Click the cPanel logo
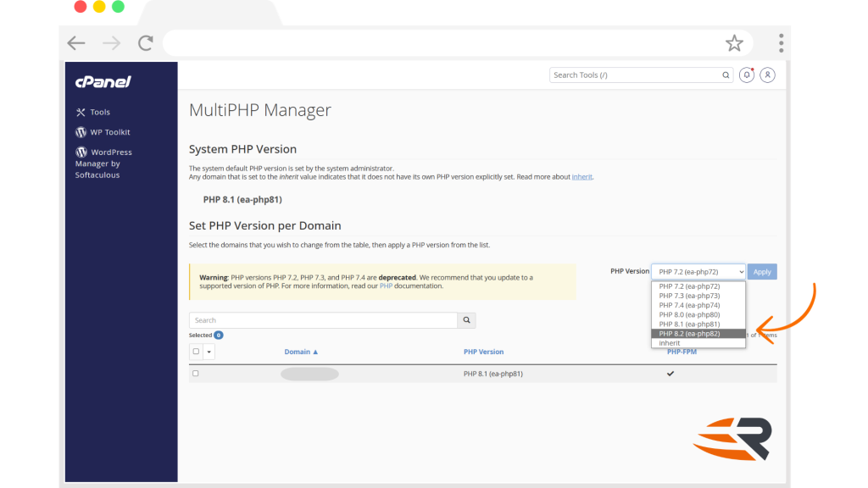868x488 pixels. click(x=103, y=82)
